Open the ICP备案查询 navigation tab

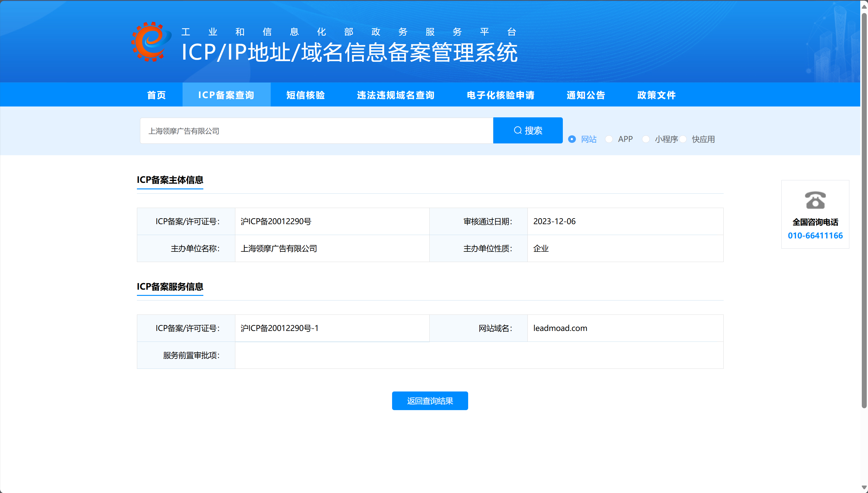[x=226, y=95]
